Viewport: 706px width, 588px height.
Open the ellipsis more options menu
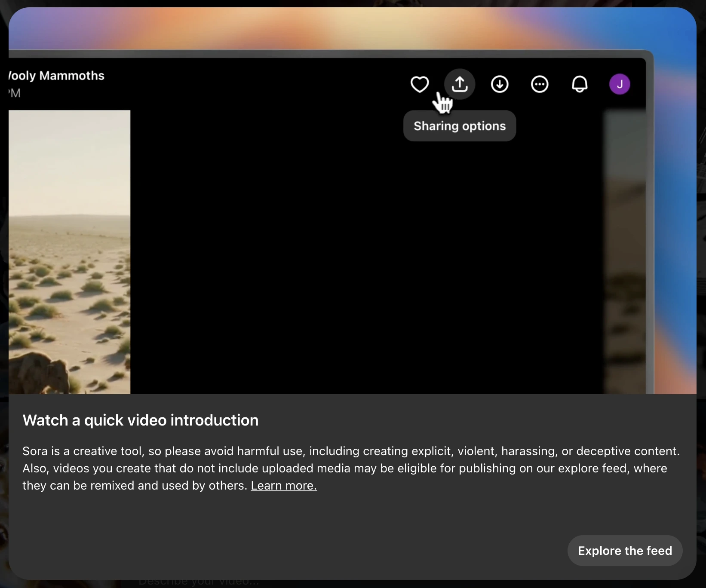point(540,84)
